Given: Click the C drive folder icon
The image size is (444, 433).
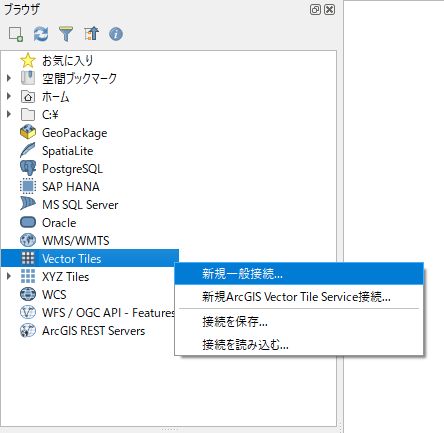Looking at the screenshot, I should click(28, 115).
